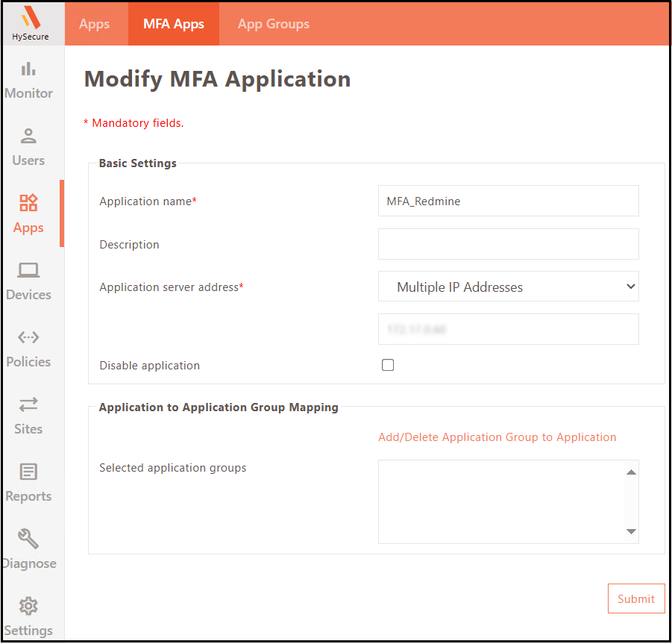This screenshot has height=644, width=672.
Task: Open the Policies sidebar icon
Action: point(28,337)
